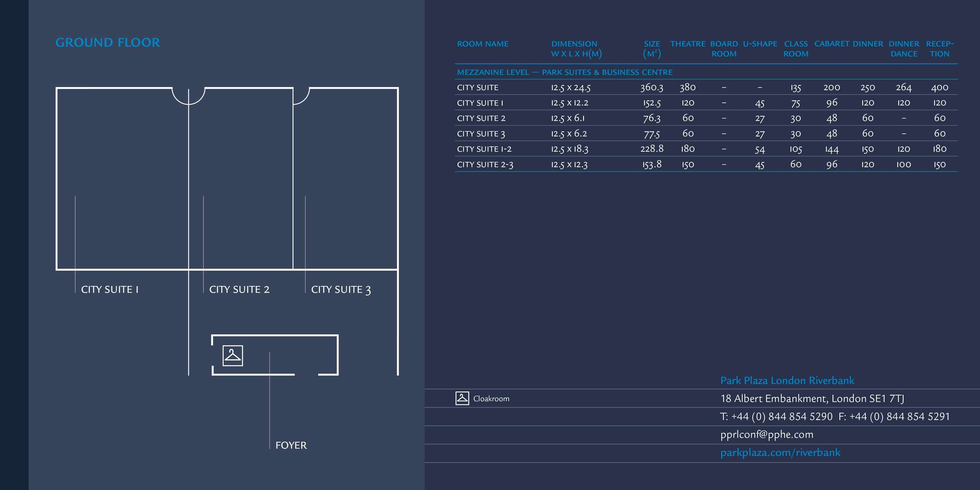Image resolution: width=980 pixels, height=490 pixels.
Task: Click the cloakroom hanger icon in floor plan
Action: (232, 356)
